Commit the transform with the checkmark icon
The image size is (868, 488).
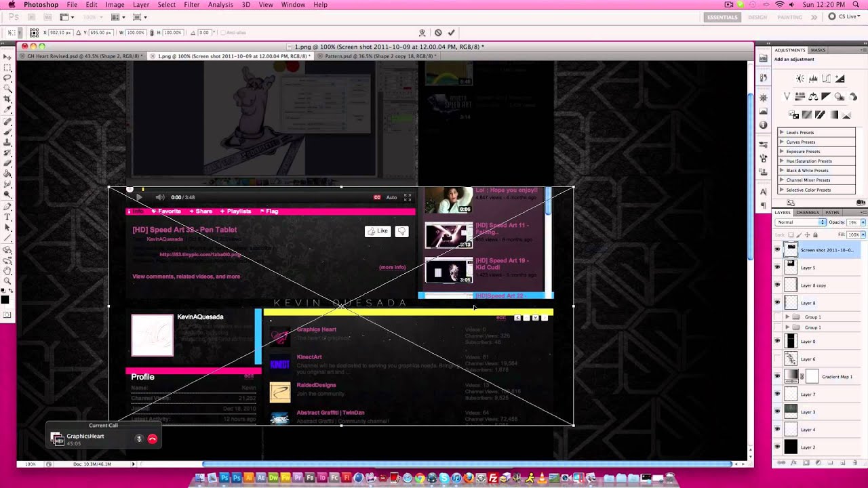(451, 33)
